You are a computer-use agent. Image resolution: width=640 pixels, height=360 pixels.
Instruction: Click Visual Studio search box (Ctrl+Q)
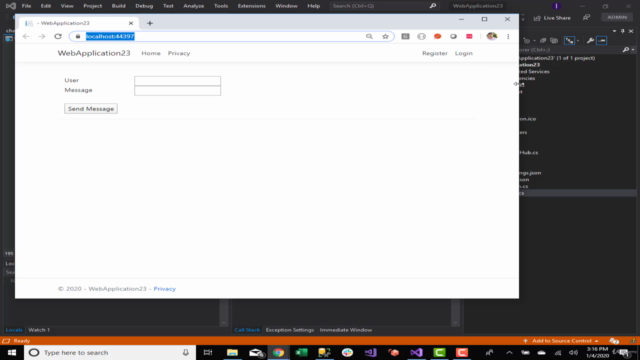pos(384,6)
